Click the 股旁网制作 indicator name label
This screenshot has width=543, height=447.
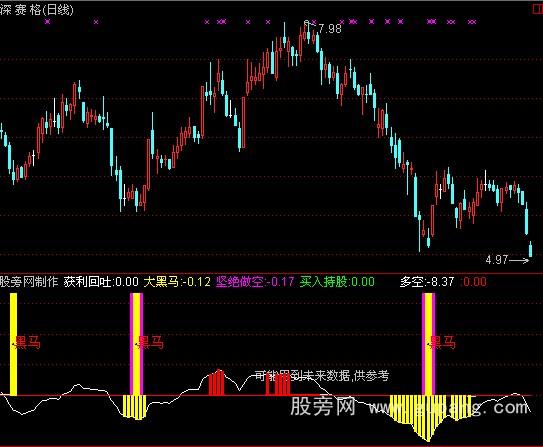coord(29,282)
